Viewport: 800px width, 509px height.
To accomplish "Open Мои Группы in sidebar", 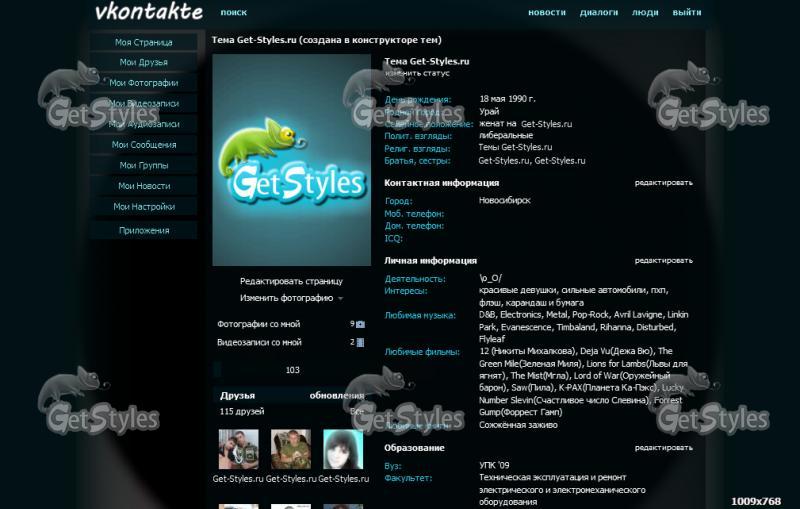I will pyautogui.click(x=143, y=165).
